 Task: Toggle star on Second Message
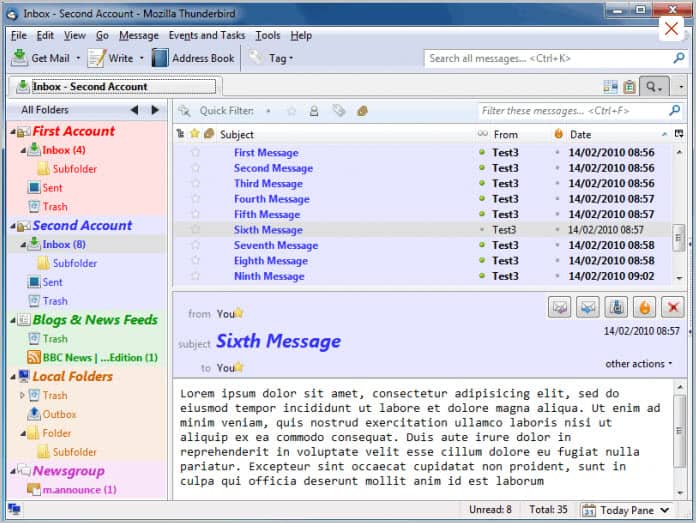click(195, 168)
